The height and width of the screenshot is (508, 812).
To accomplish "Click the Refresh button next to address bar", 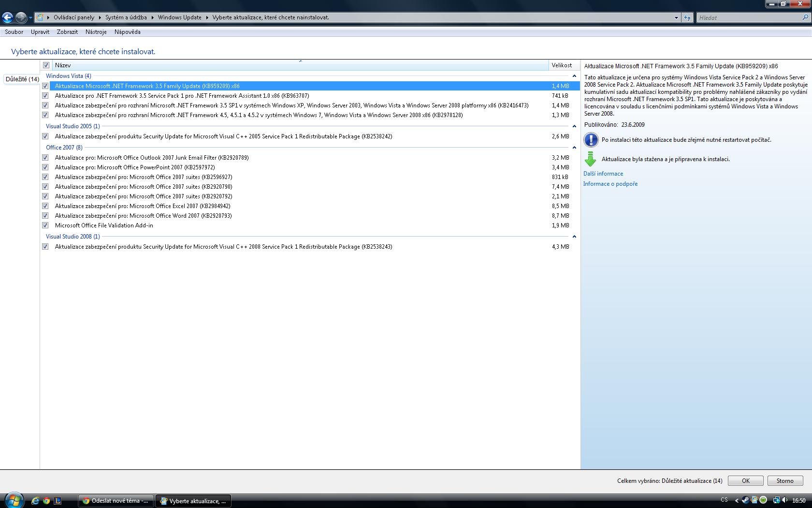I will [x=687, y=18].
